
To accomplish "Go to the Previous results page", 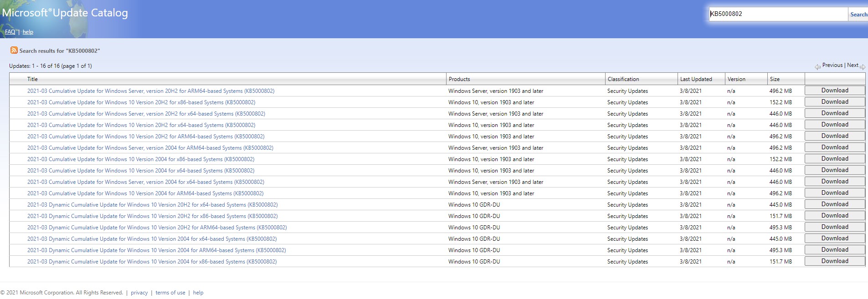I will point(832,65).
